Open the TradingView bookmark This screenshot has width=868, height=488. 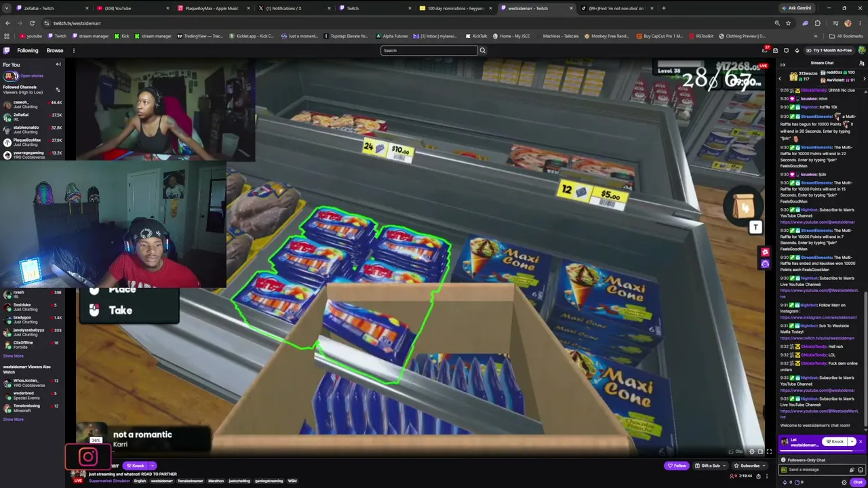(200, 36)
